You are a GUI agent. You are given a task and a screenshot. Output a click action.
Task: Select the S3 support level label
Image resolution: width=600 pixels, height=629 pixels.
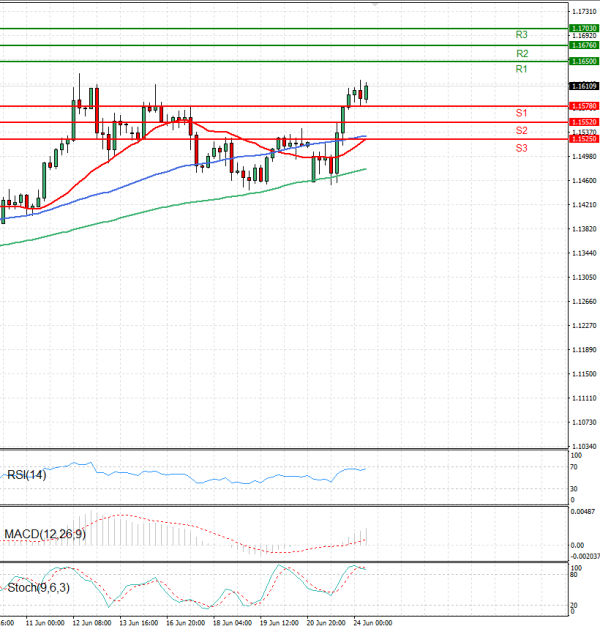521,148
